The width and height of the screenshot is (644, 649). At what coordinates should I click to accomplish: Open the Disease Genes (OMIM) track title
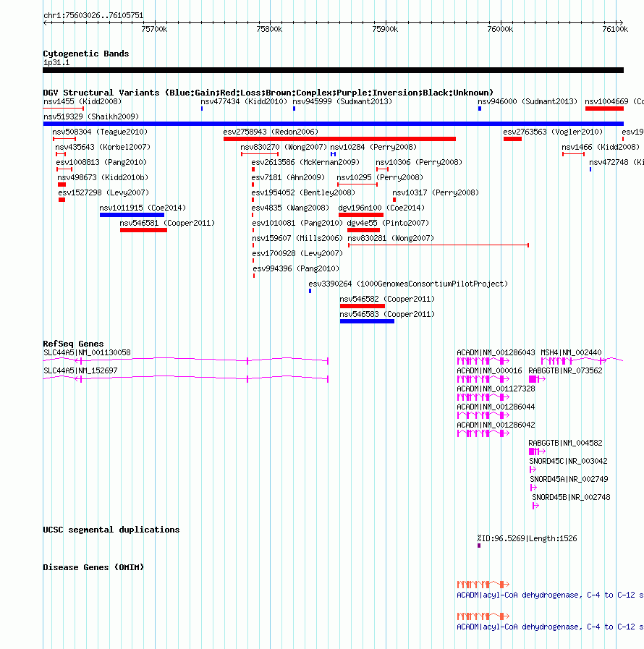tap(93, 567)
